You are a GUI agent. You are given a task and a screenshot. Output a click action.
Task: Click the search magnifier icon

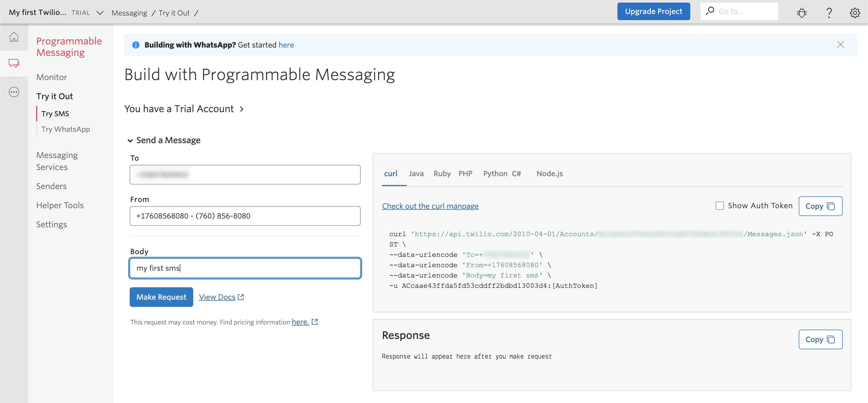[710, 11]
